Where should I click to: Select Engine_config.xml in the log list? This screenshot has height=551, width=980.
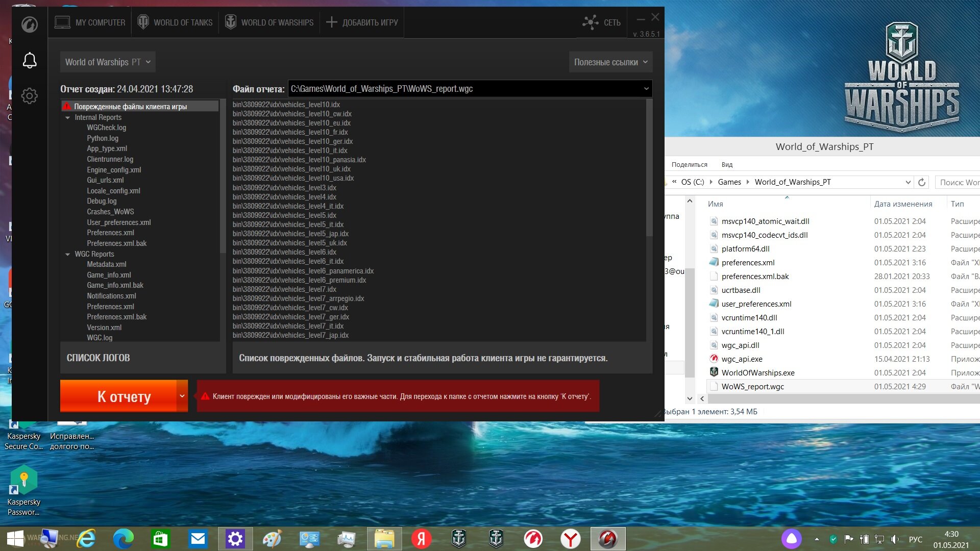[114, 170]
